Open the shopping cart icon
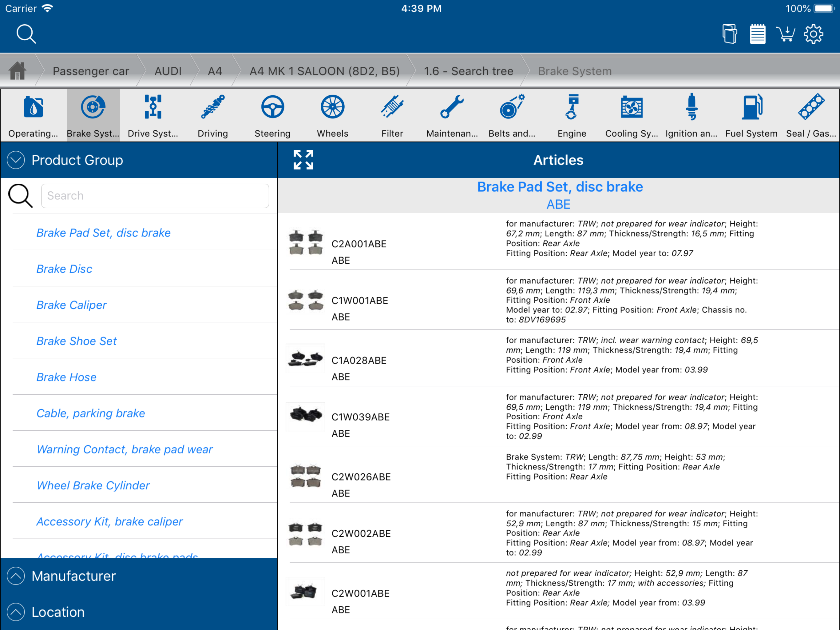The height and width of the screenshot is (630, 840). point(785,34)
